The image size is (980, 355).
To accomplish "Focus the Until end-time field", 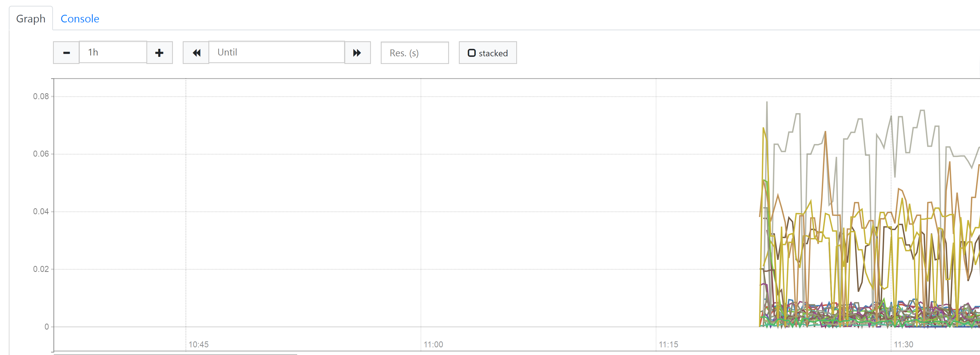I will pyautogui.click(x=277, y=52).
